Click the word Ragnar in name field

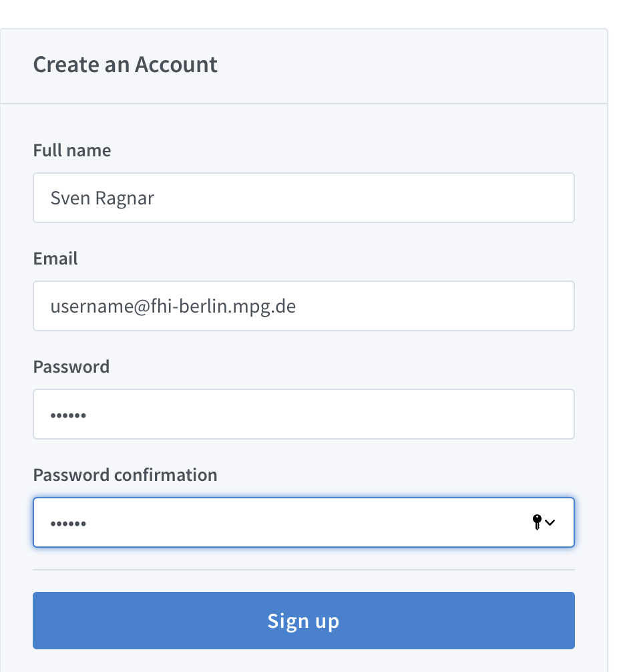click(x=124, y=199)
